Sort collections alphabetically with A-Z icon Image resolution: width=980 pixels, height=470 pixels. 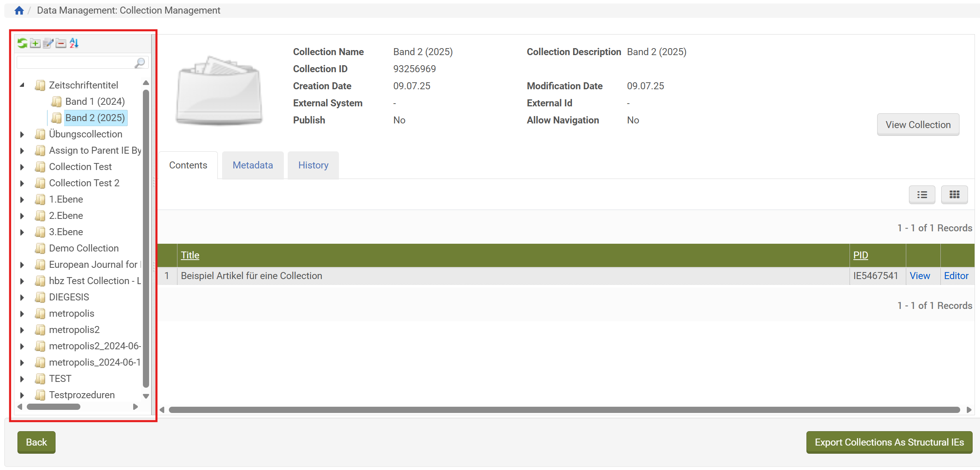point(74,43)
